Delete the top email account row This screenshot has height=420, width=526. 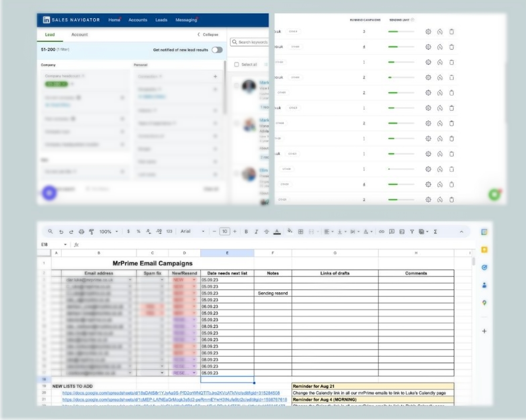451,31
